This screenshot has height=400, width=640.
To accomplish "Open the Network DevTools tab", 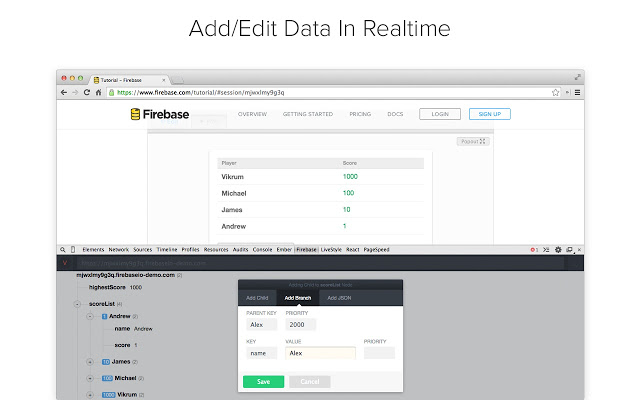I will (118, 249).
